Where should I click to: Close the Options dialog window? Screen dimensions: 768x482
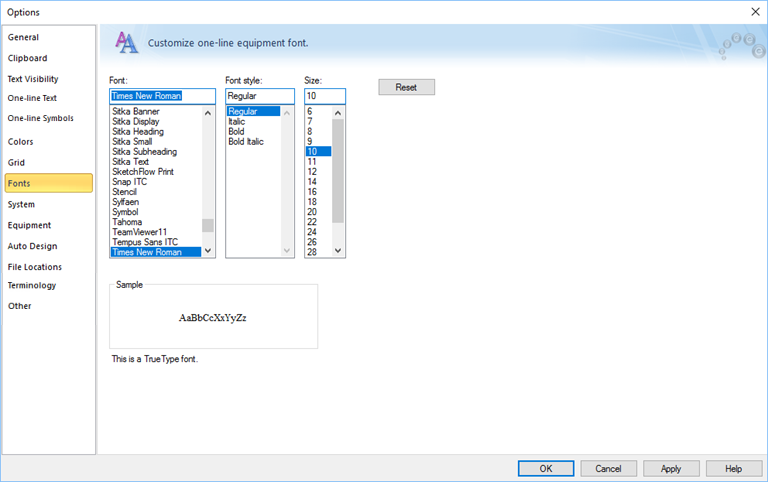coord(754,11)
